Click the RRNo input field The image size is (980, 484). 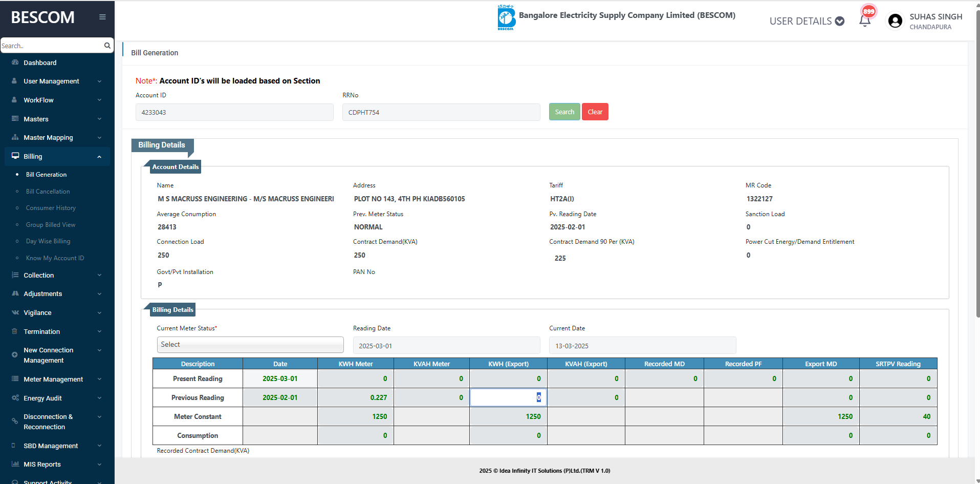[441, 112]
